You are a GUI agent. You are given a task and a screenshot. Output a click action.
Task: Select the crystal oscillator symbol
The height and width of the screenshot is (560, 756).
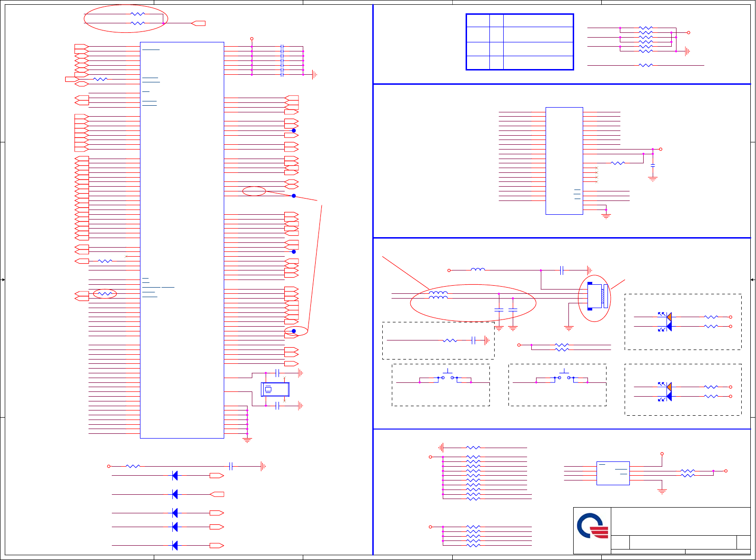click(x=275, y=390)
